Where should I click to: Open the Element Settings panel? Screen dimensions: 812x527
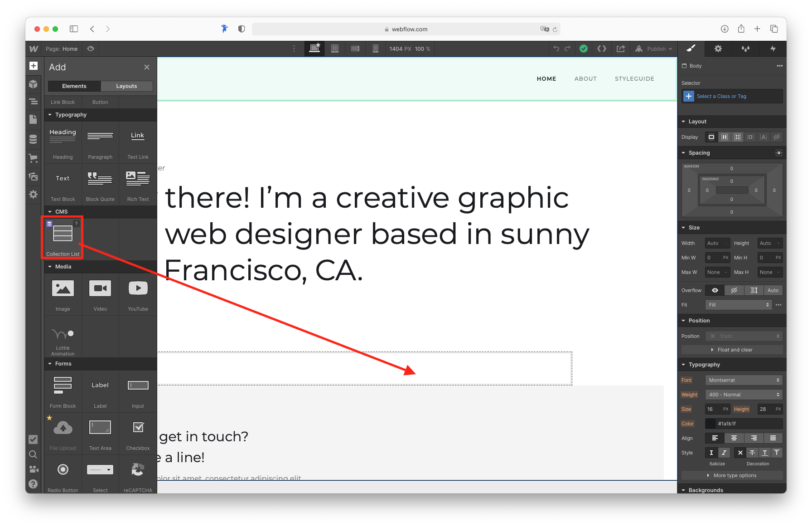718,49
